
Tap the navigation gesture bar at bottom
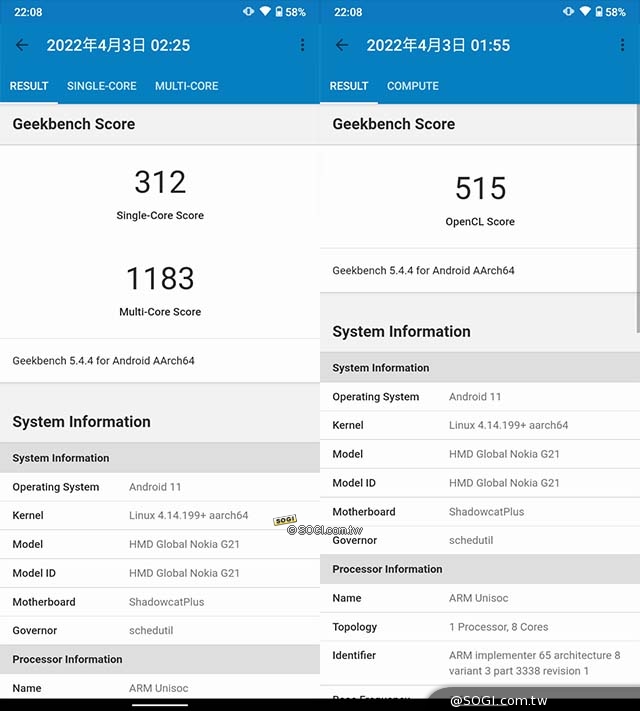160,705
